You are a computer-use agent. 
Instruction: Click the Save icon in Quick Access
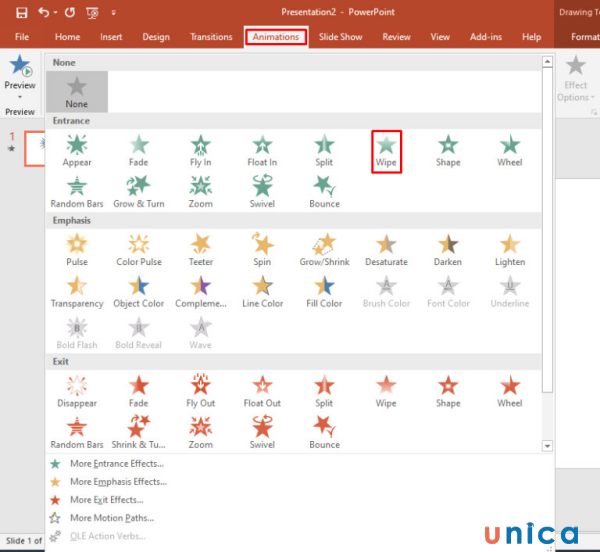pos(21,13)
